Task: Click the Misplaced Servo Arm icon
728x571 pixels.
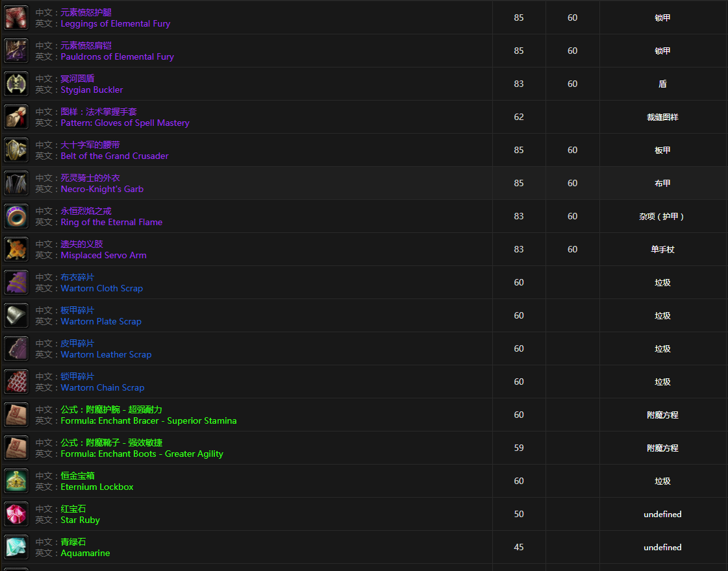Action: tap(16, 249)
